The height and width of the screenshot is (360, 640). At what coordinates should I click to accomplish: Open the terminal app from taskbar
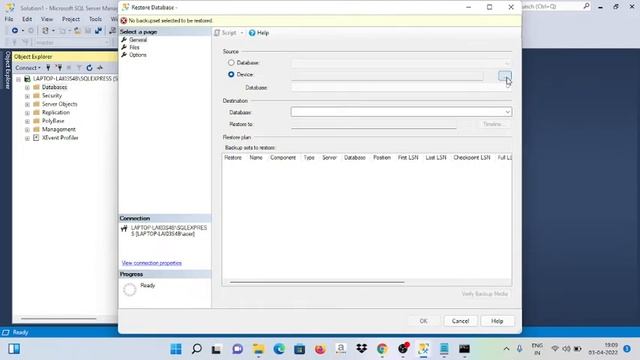464,349
